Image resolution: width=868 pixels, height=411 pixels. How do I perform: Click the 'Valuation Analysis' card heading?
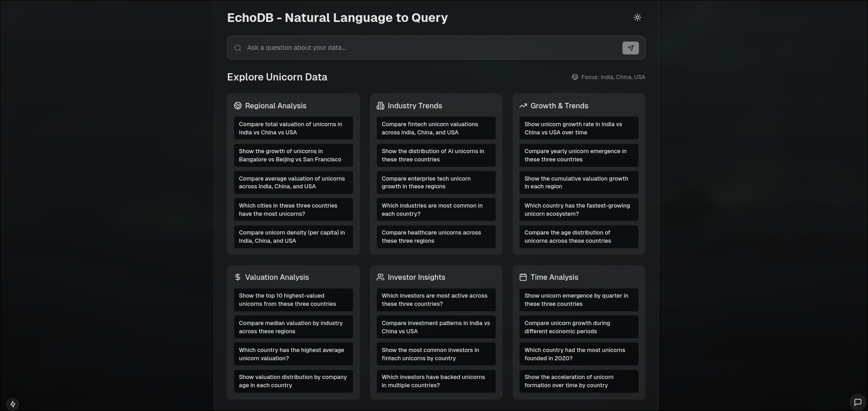tap(277, 277)
